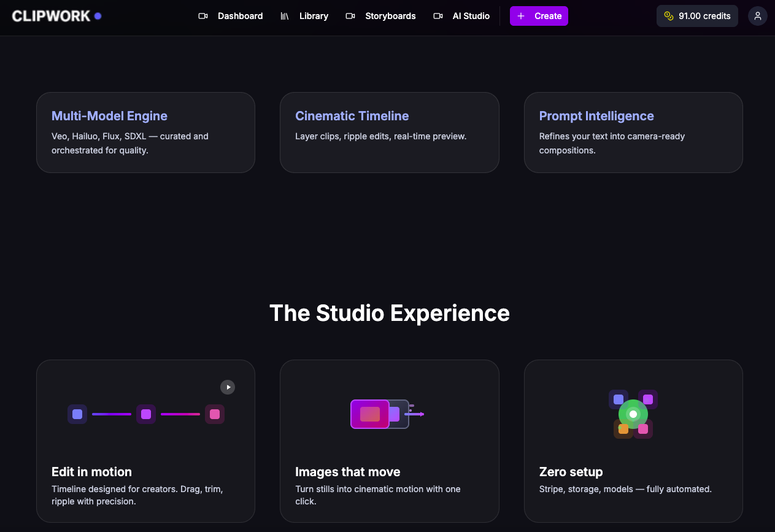Click the AI Studio camera icon

[438, 16]
